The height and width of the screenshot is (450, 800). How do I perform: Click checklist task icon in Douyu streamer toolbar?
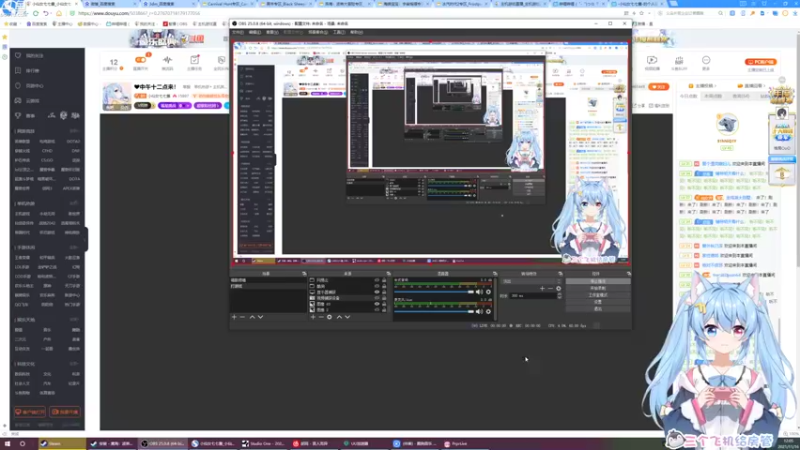[x=194, y=60]
